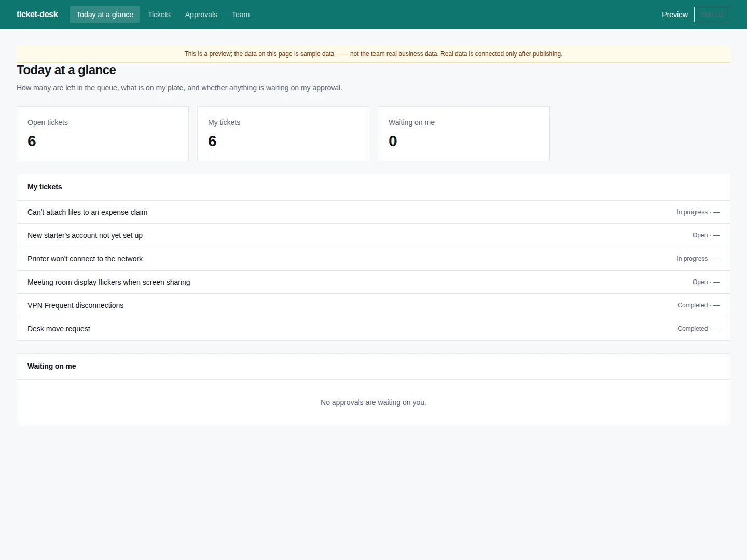747x560 pixels.
Task: Open the Team tab
Action: [x=241, y=15]
